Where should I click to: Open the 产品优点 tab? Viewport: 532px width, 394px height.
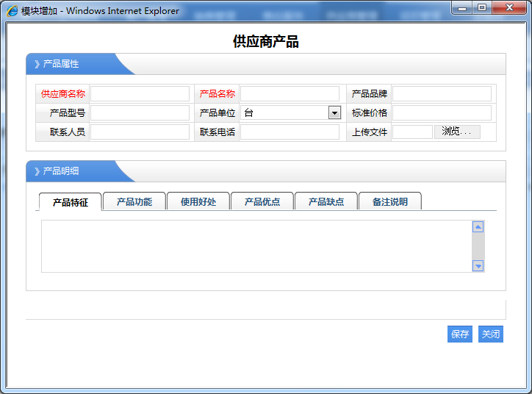(262, 201)
